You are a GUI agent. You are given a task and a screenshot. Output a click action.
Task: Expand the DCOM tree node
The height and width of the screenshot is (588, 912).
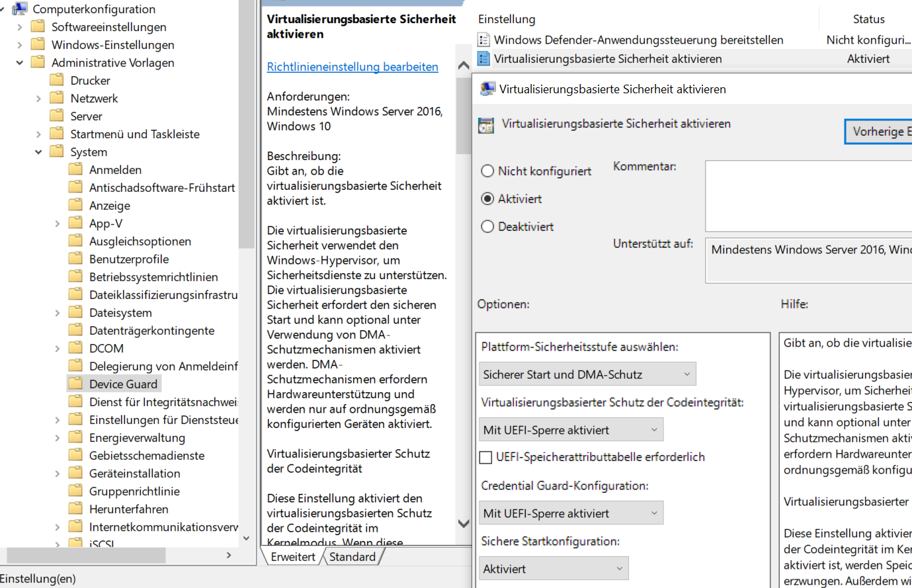coord(57,348)
